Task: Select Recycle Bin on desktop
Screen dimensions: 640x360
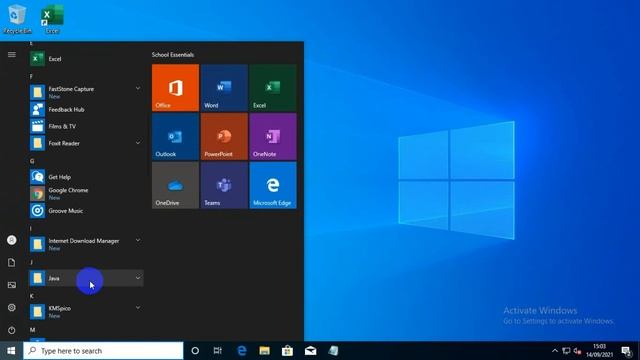Action: point(17,19)
